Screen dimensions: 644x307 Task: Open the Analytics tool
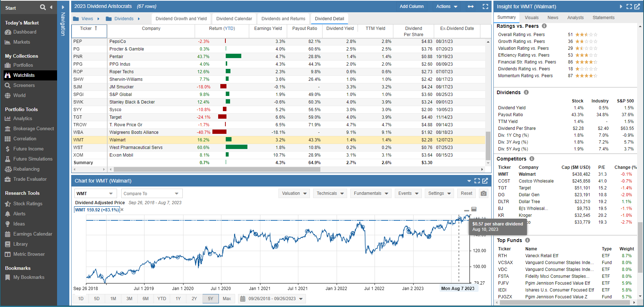point(22,118)
